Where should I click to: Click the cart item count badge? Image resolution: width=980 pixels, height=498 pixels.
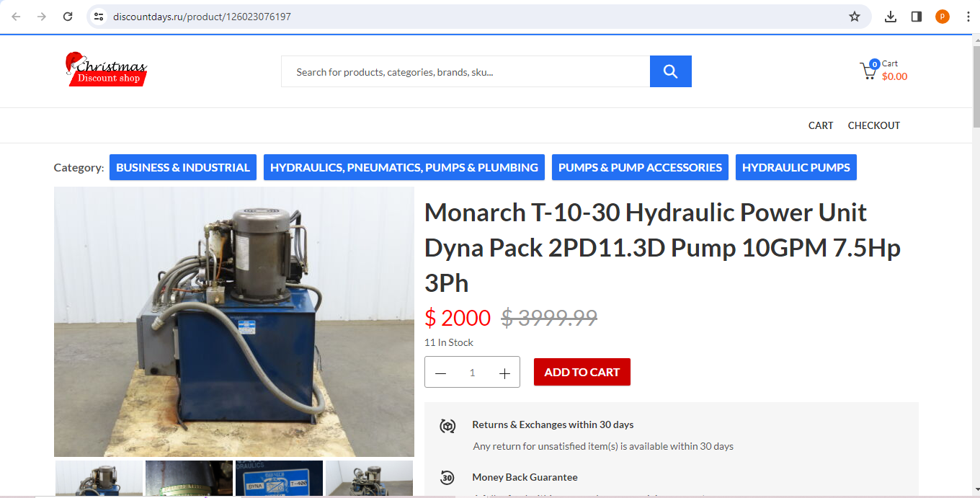875,64
